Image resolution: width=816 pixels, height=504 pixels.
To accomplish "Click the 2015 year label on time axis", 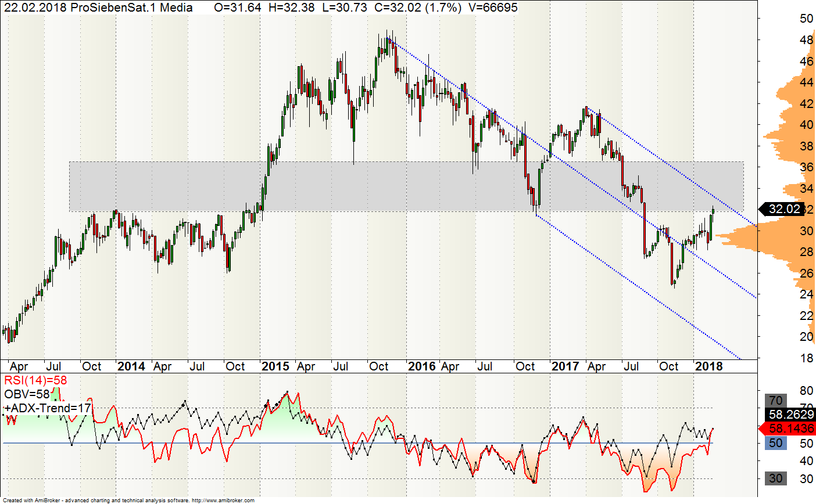I will click(x=275, y=366).
